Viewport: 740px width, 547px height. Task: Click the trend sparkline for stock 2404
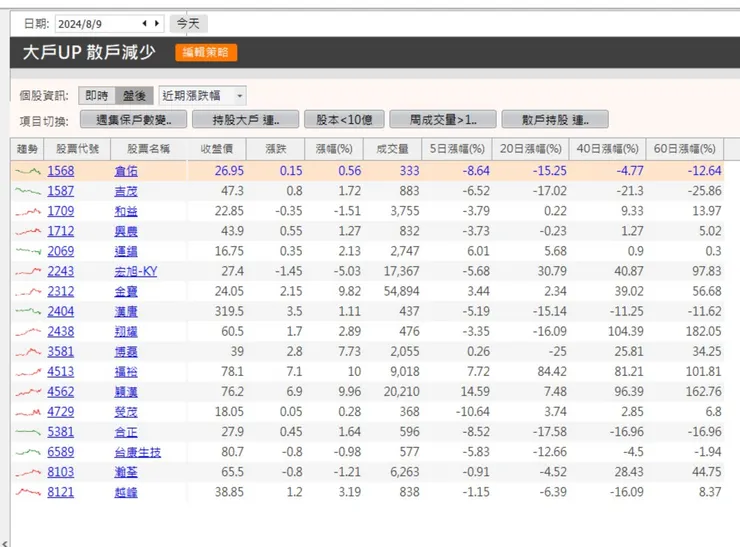pos(28,311)
